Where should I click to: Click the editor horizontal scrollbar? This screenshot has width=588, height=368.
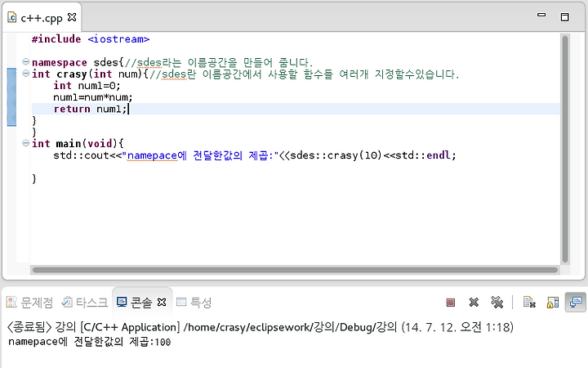tap(295, 270)
